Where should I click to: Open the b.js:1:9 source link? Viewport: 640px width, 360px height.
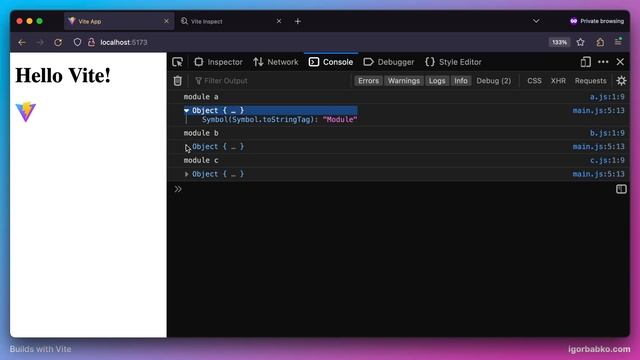click(x=607, y=133)
